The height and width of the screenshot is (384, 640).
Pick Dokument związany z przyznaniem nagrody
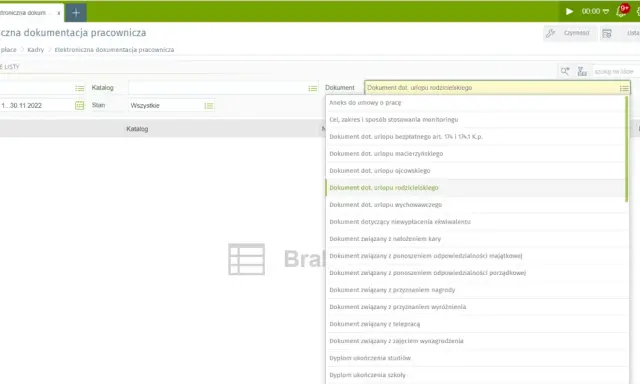point(476,290)
